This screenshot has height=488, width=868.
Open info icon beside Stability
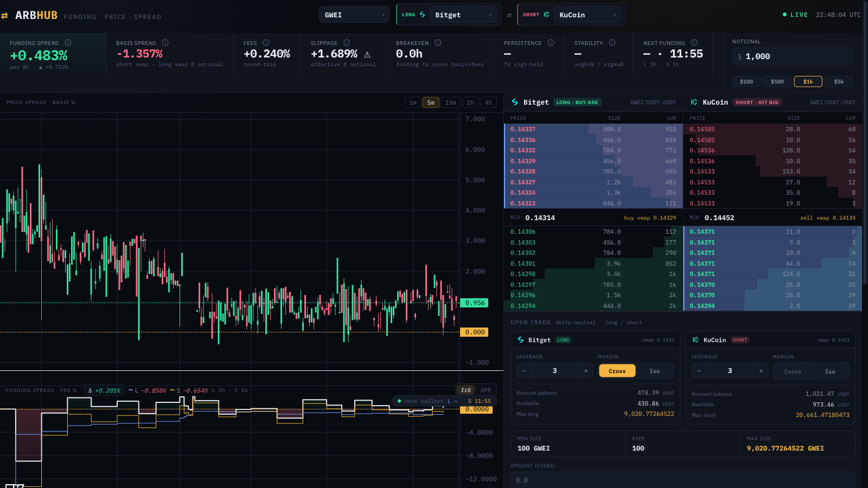pos(612,42)
